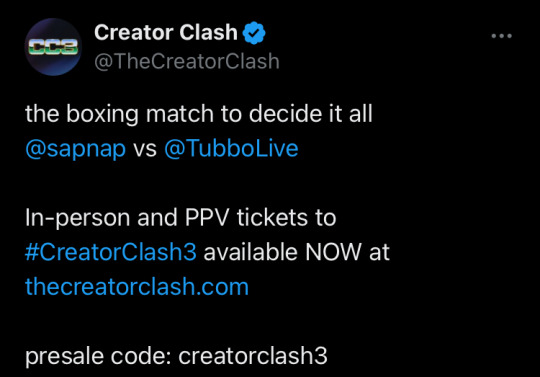Click the 'available NOW at' text
540x377 pixels.
pyautogui.click(x=297, y=252)
